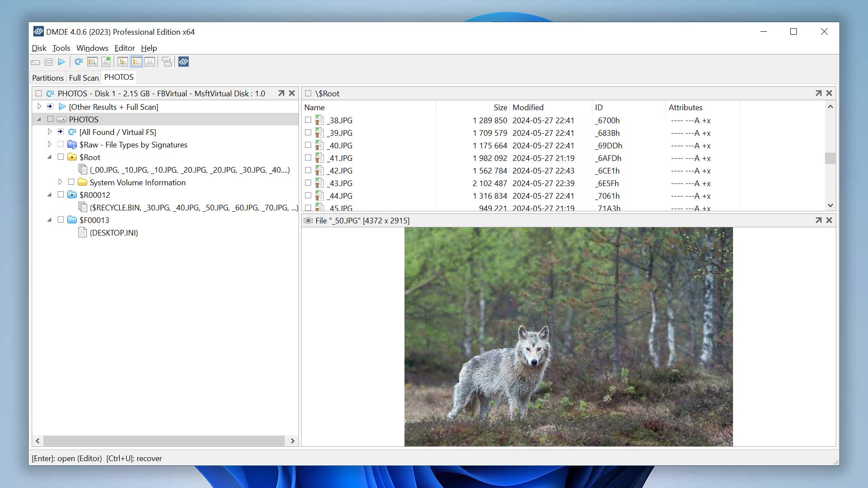Click the _50.JPG preview image
The image size is (868, 488).
[x=569, y=336]
